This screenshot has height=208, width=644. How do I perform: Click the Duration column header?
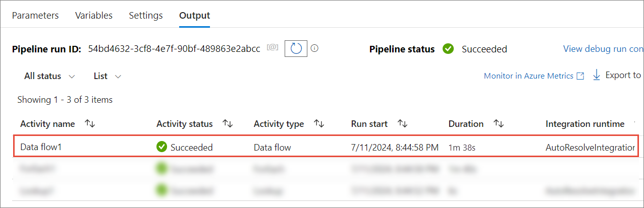tap(466, 124)
